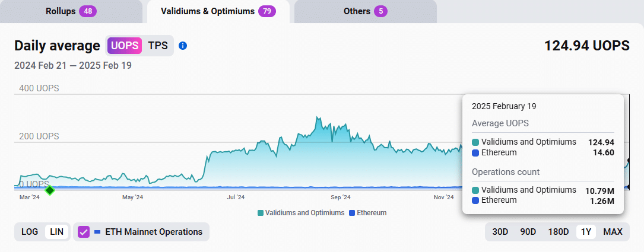Switch metric to TPS

click(x=158, y=46)
